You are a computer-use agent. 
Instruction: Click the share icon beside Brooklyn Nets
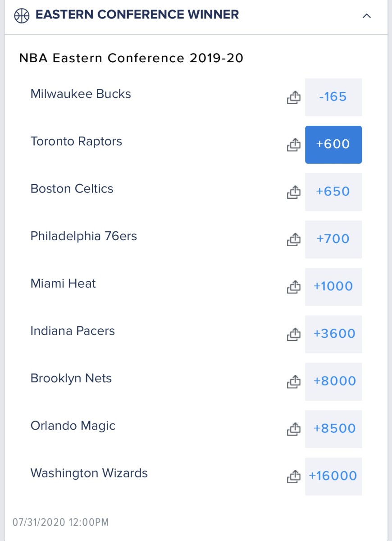(293, 381)
